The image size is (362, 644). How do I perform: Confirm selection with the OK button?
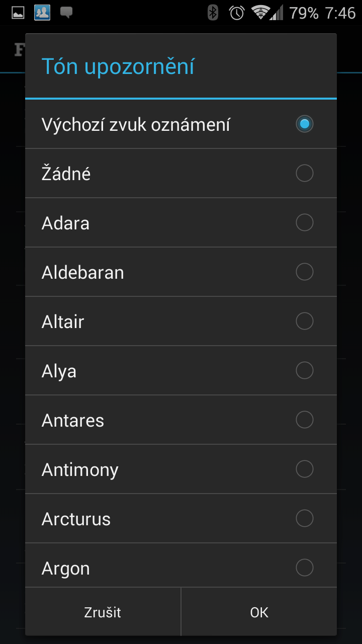pyautogui.click(x=259, y=612)
